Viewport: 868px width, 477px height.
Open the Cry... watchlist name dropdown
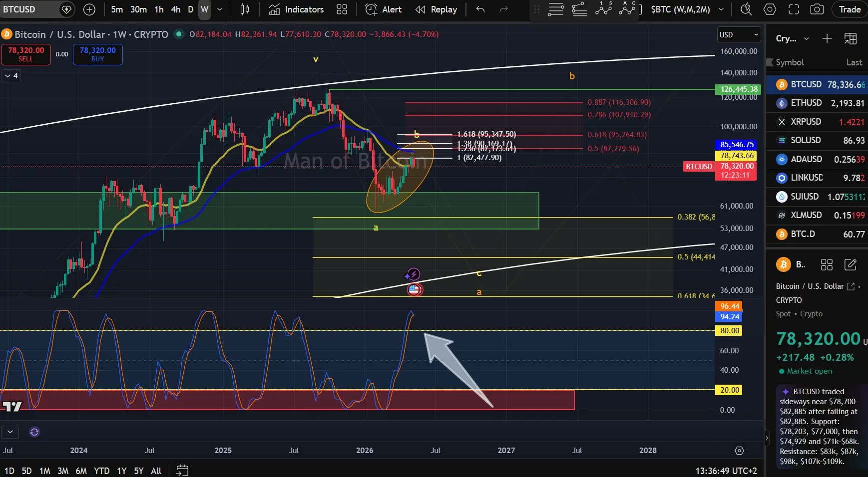pos(792,38)
